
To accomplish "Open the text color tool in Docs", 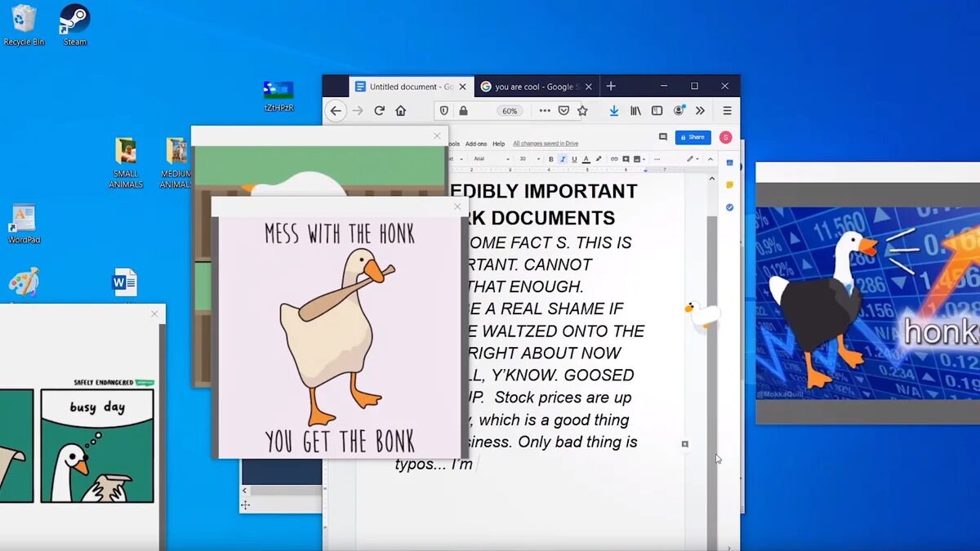I will tap(586, 159).
